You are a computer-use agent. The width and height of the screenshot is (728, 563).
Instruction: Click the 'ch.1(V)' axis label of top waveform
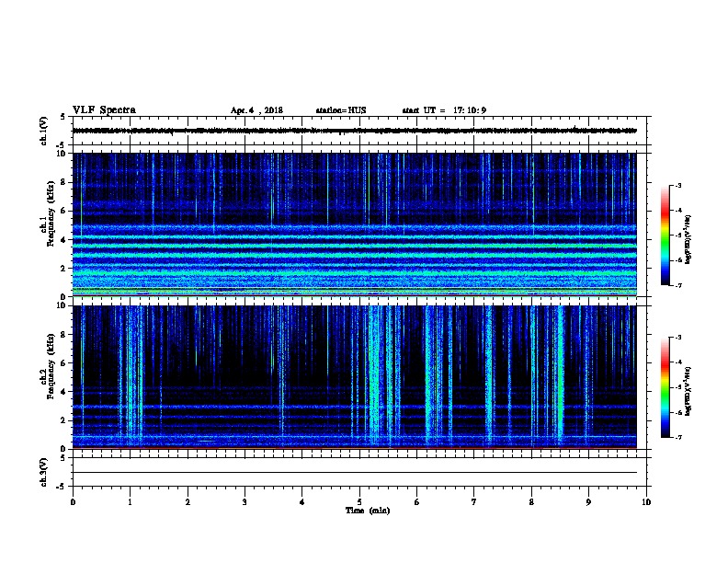(x=44, y=131)
